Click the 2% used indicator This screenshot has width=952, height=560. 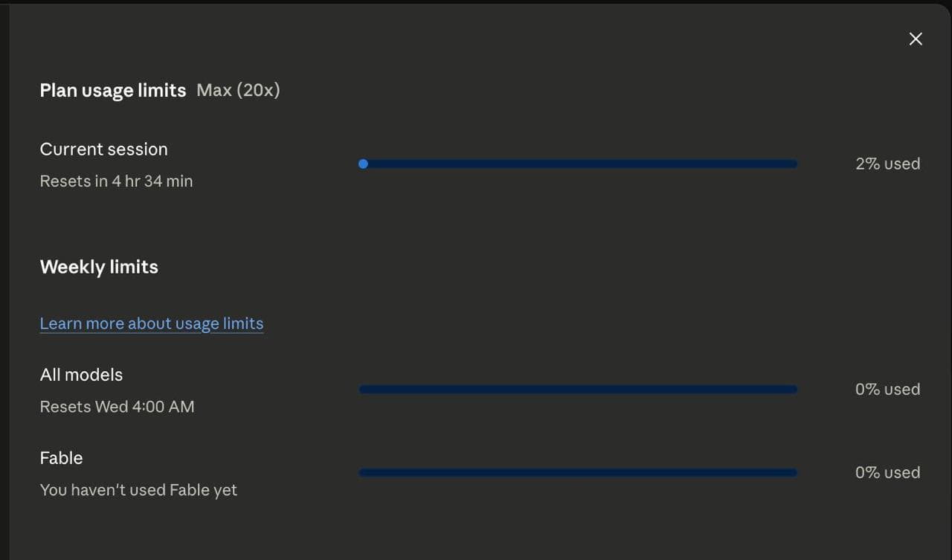click(887, 164)
